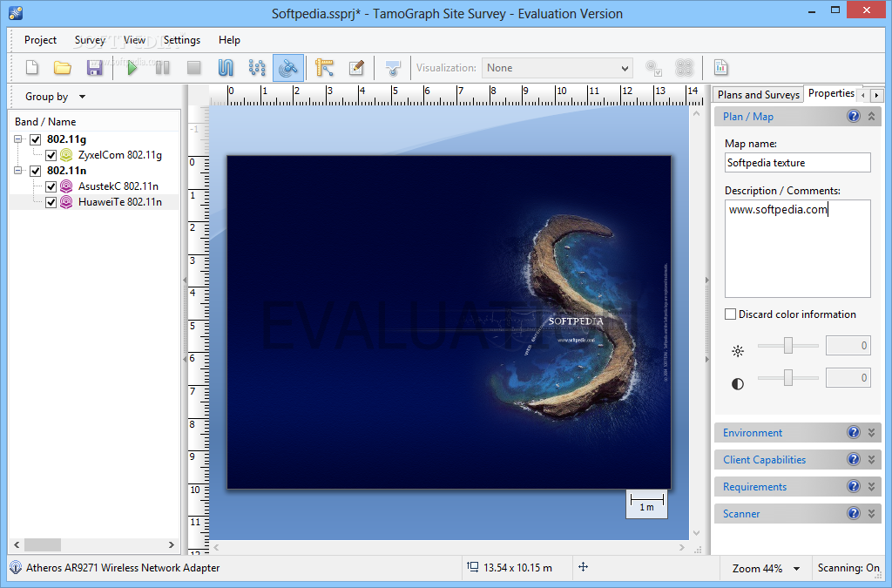The height and width of the screenshot is (588, 892).
Task: Uncheck the 802.11n band checkbox
Action: pyautogui.click(x=36, y=171)
